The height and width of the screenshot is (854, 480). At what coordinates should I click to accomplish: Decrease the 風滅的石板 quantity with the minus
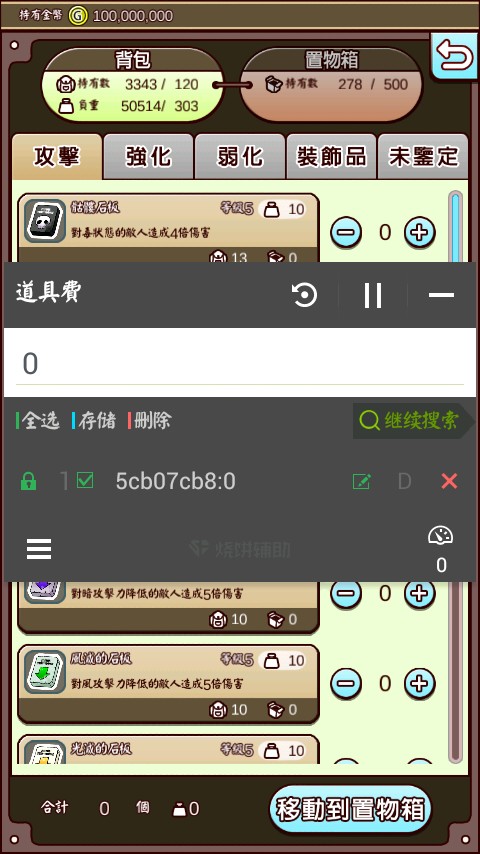tap(346, 683)
